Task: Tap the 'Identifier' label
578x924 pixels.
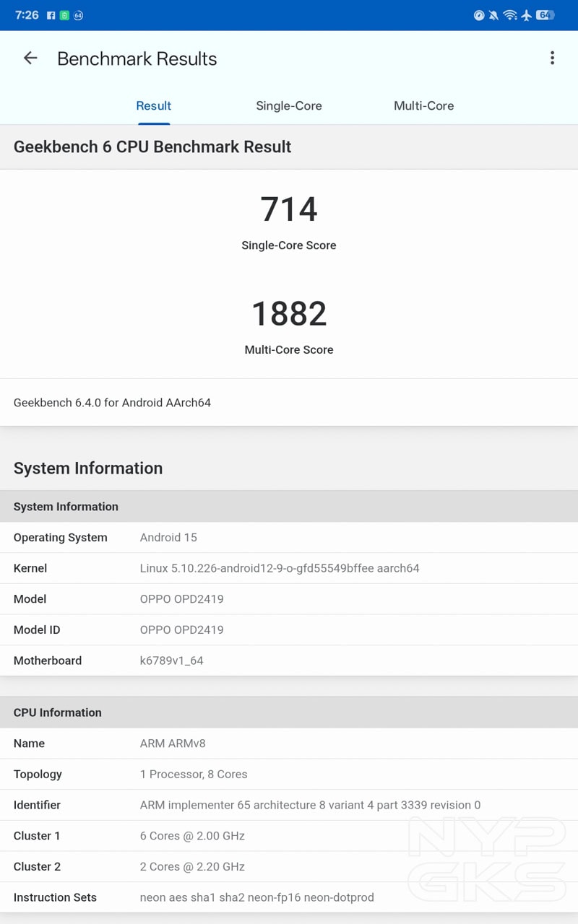Action: click(x=37, y=805)
